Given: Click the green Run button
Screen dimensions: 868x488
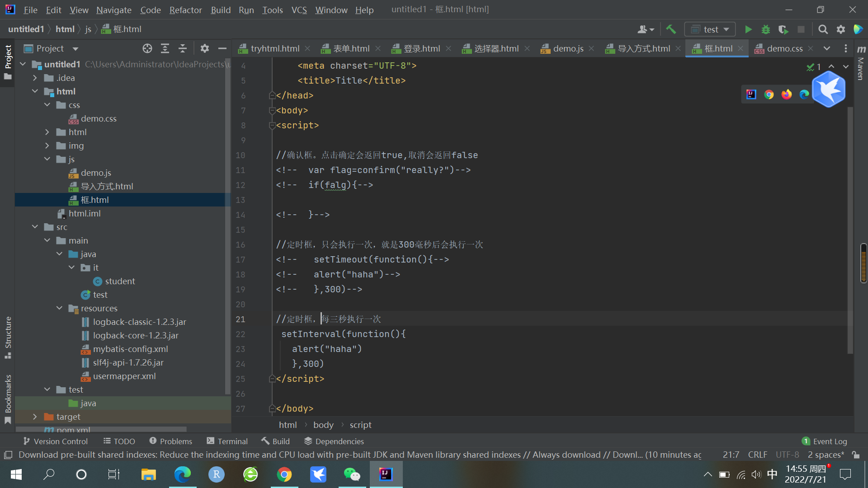Looking at the screenshot, I should [748, 29].
